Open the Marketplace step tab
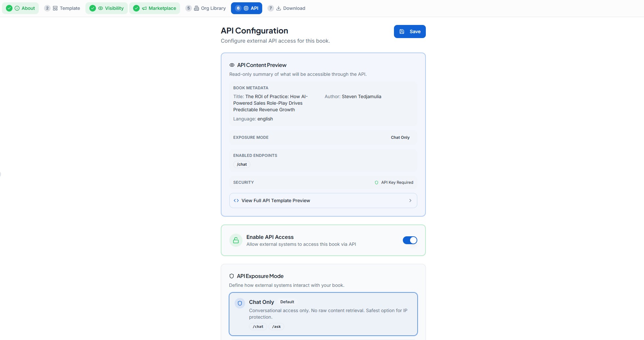 pyautogui.click(x=154, y=8)
